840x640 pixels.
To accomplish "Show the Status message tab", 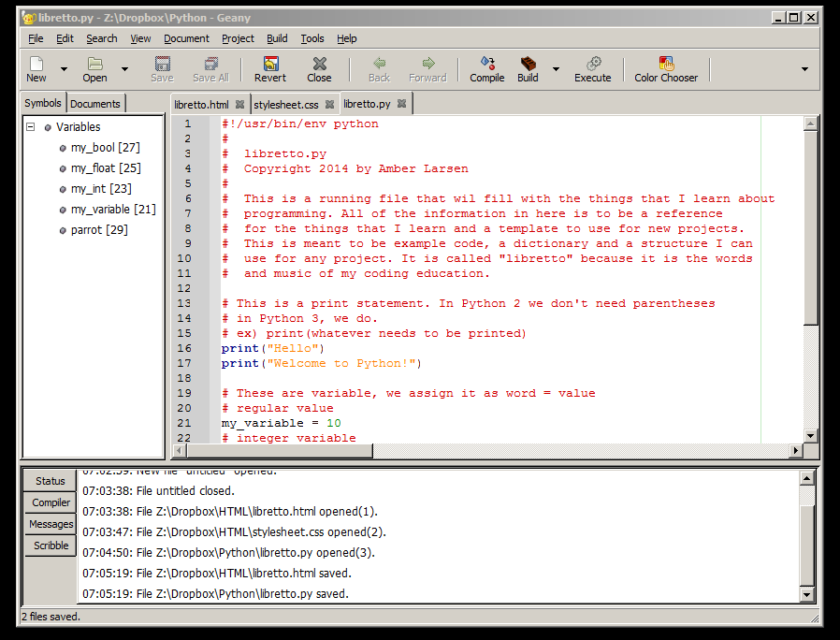I will tap(51, 481).
